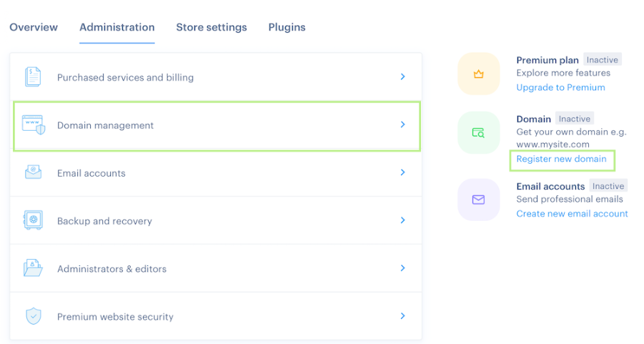
Task: Open the Store settings tab
Action: (x=212, y=27)
